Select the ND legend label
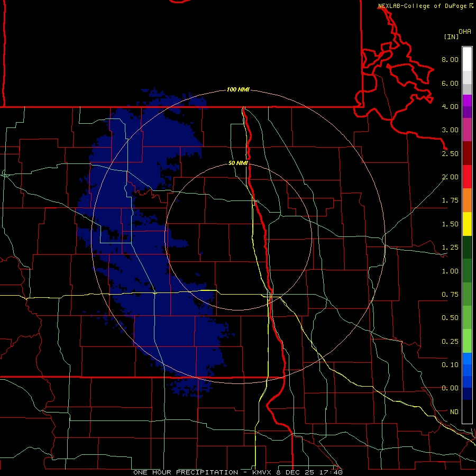The image size is (476, 476). [454, 412]
